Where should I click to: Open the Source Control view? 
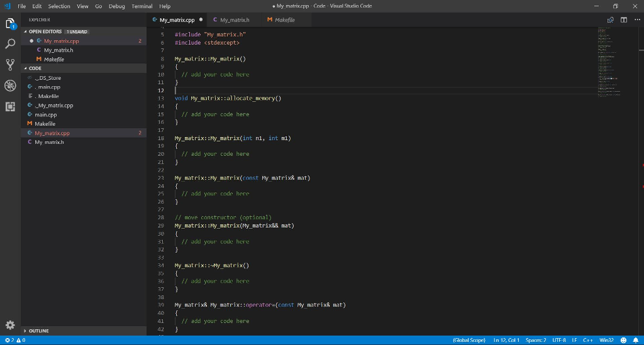coord(10,64)
